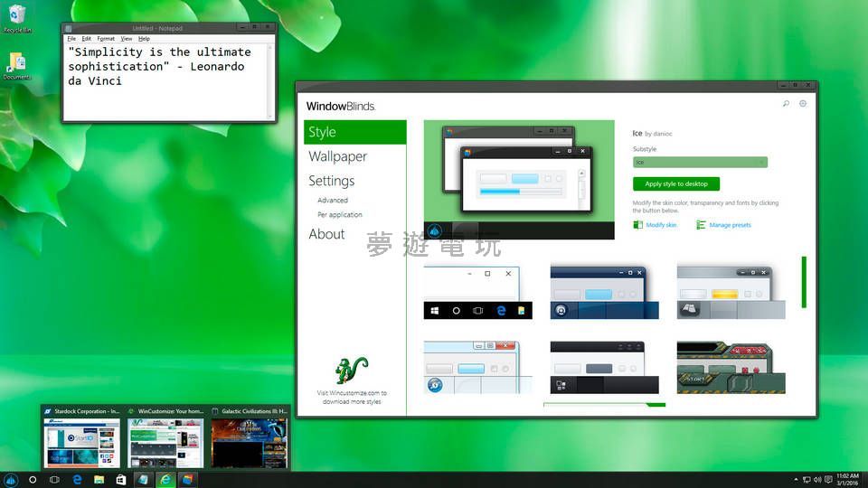This screenshot has height=488, width=868.
Task: Open the Recycle Bin desktop icon
Action: coord(16,15)
